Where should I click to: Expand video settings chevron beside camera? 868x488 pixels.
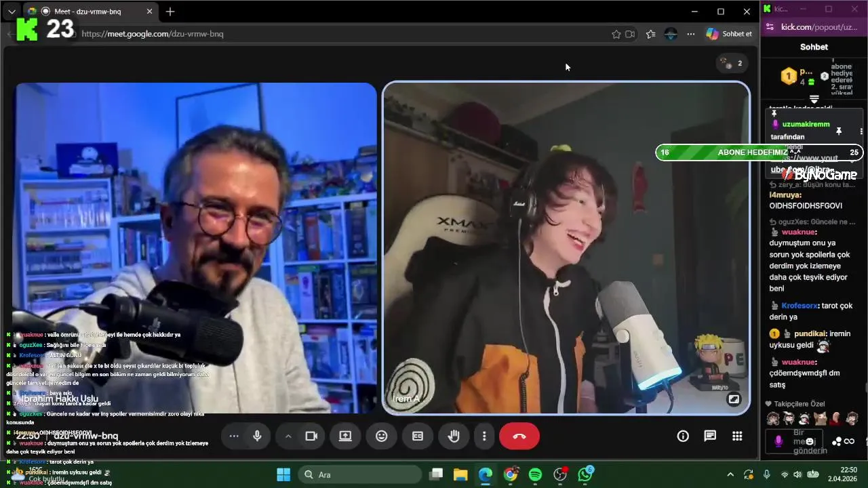288,436
